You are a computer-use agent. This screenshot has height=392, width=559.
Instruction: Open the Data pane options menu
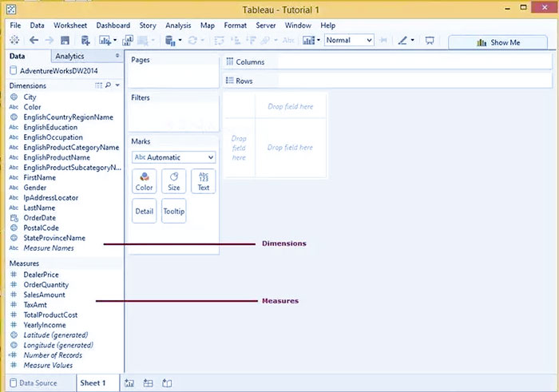(x=117, y=56)
